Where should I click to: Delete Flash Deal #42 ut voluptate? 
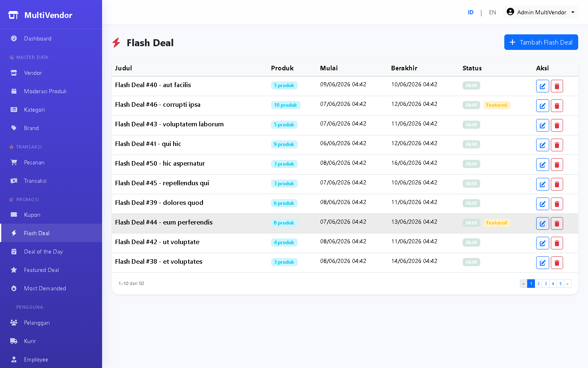pos(557,243)
